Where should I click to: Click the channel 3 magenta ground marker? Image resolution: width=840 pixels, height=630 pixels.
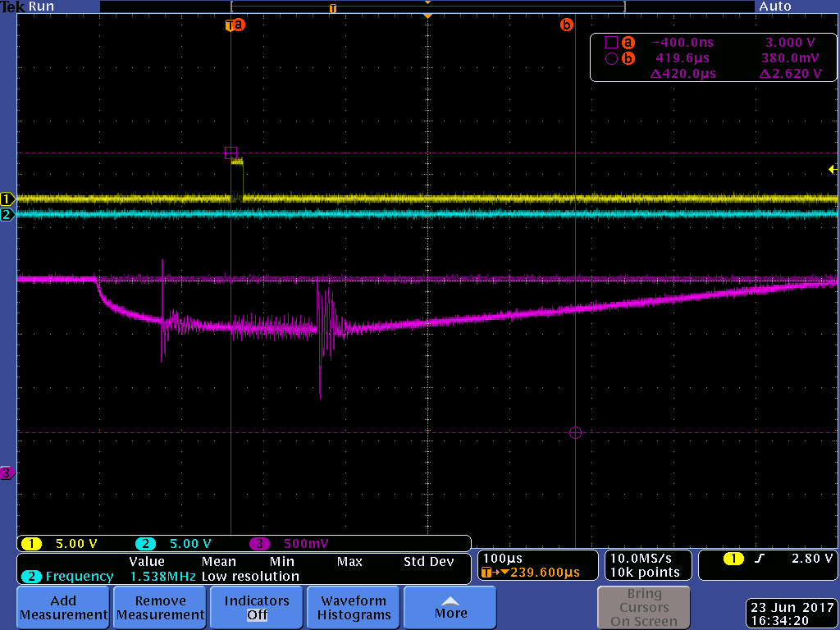click(x=7, y=472)
